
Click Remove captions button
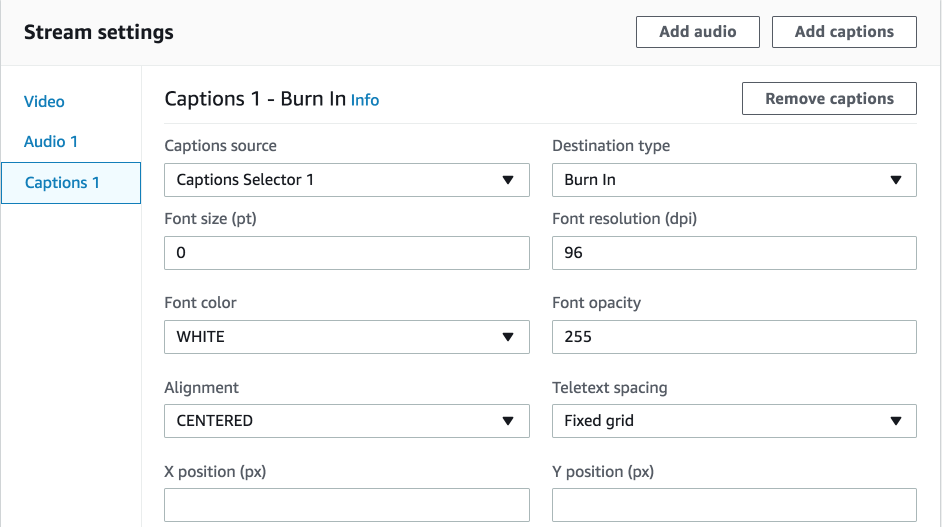[829, 99]
